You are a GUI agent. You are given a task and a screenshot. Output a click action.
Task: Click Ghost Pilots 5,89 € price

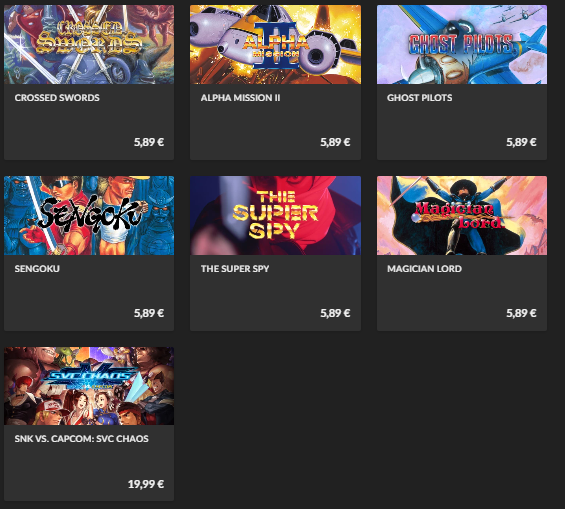(521, 142)
